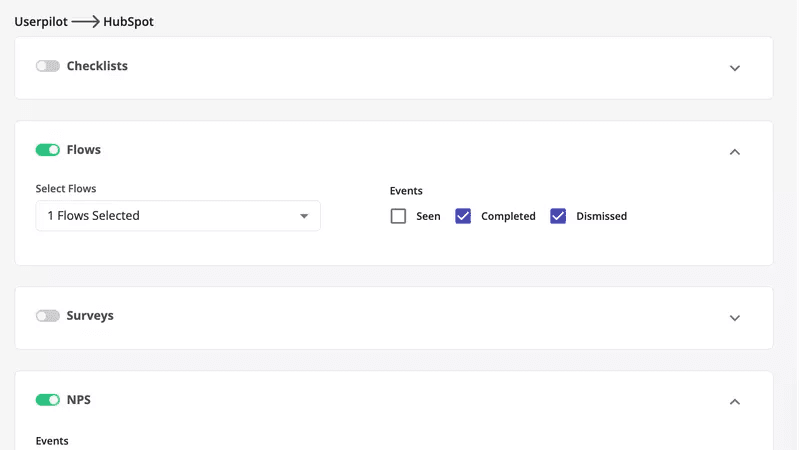This screenshot has height=450, width=800.
Task: Enable the Checklists toggle switch
Action: pyautogui.click(x=47, y=66)
